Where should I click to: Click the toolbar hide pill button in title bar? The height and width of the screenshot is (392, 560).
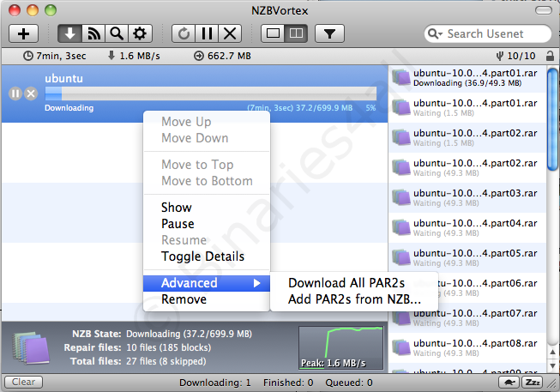[x=544, y=10]
